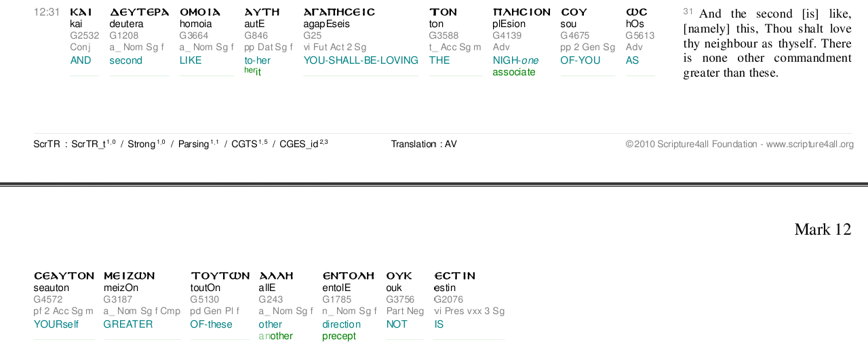Viewport: 868px width, 346px height.
Task: Click the Translation : AV label
Action: (x=424, y=144)
